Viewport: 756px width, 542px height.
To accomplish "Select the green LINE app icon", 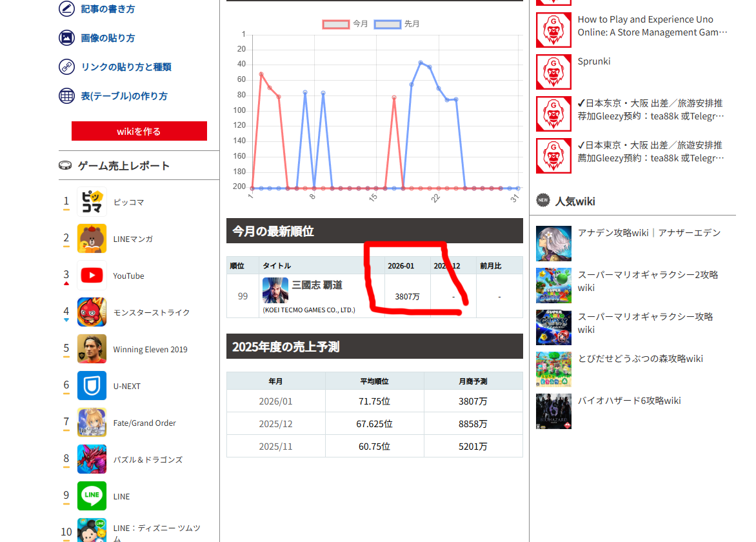I will [92, 496].
